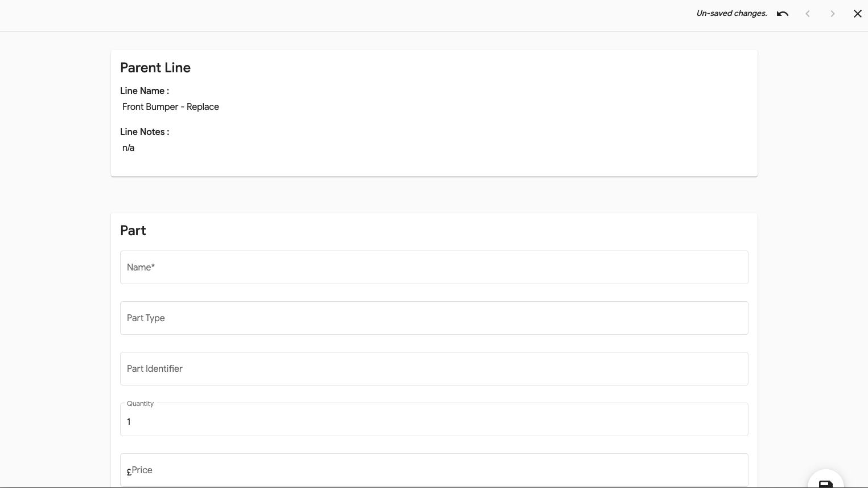The width and height of the screenshot is (868, 488).
Task: Click the Quantity floating label
Action: point(141,404)
